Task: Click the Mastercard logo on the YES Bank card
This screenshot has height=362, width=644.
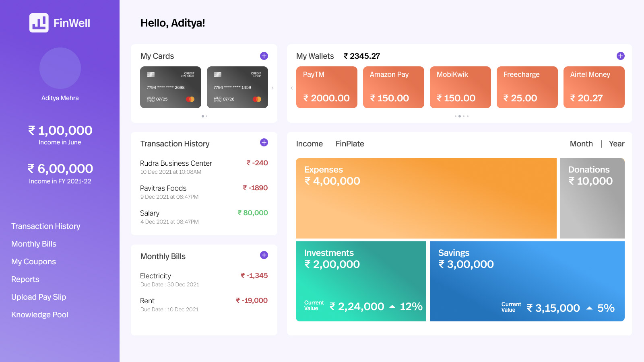Action: [190, 99]
